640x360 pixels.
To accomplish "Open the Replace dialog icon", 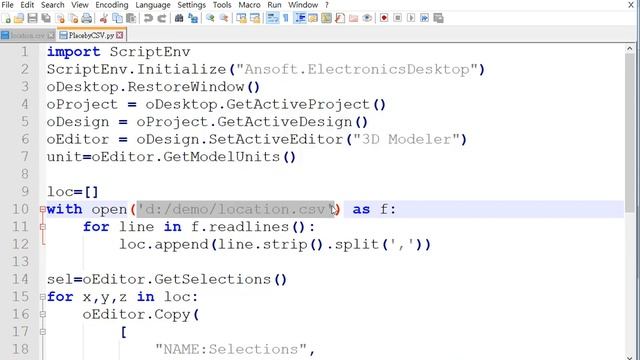I will (x=193, y=18).
